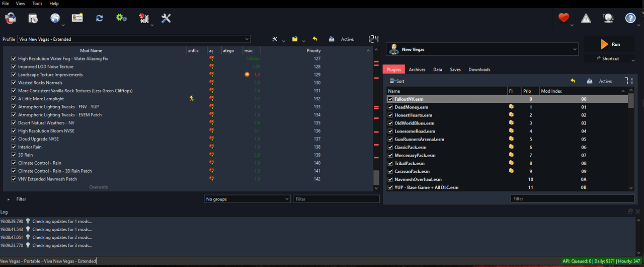Image resolution: width=644 pixels, height=267 pixels.
Task: Click create backup icon above mod list
Action: (x=332, y=39)
